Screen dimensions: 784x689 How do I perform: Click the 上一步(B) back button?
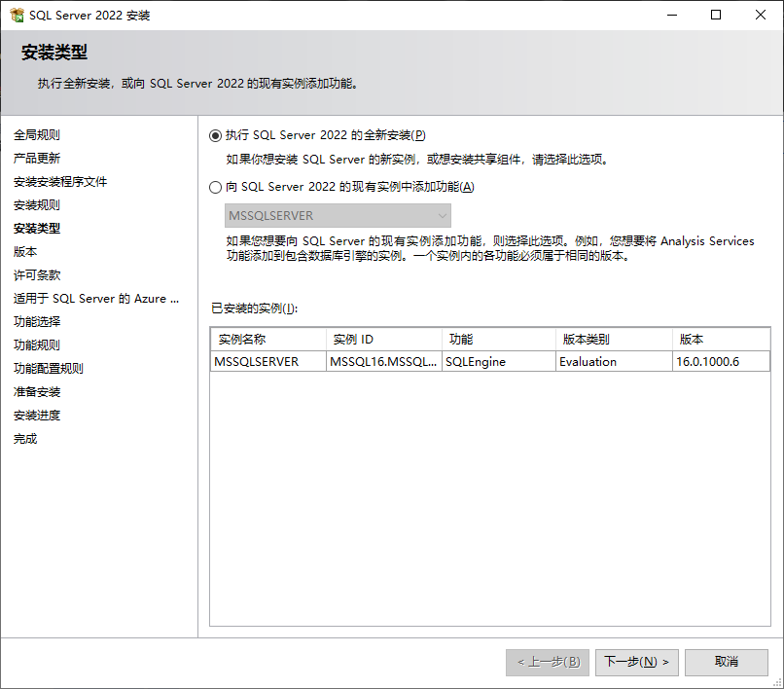(548, 662)
